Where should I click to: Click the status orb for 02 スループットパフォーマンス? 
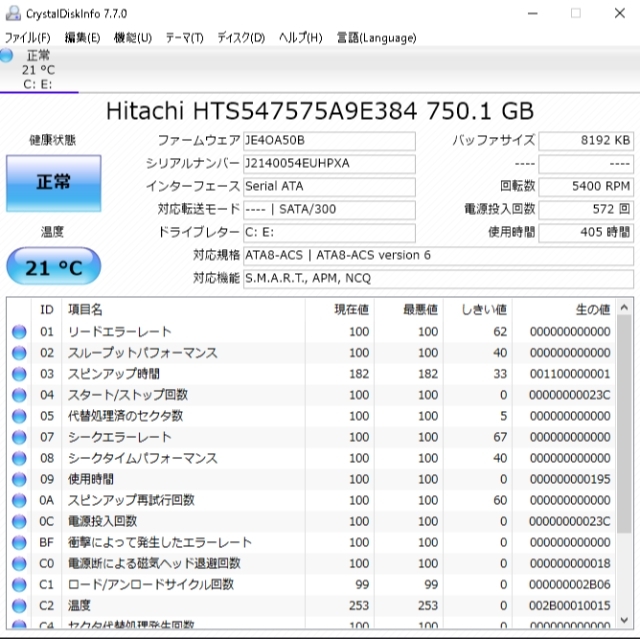click(x=19, y=353)
